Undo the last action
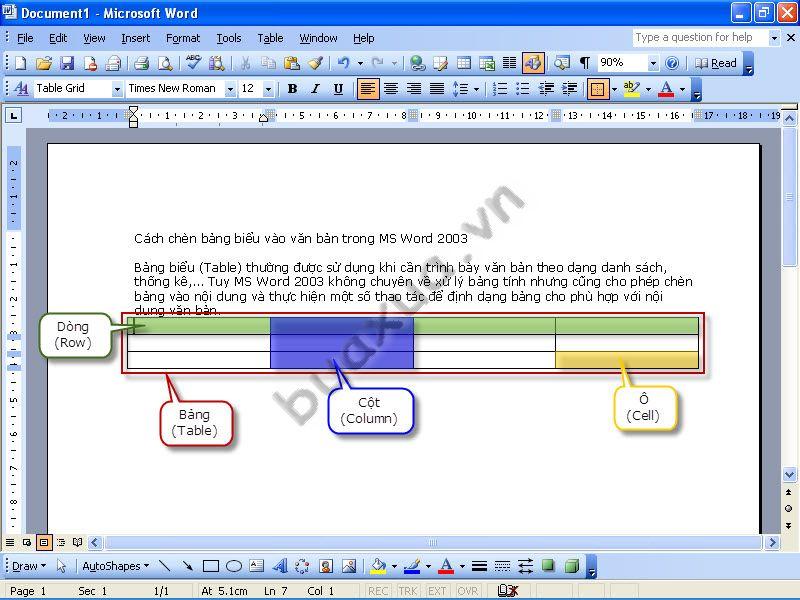This screenshot has width=800, height=600. pyautogui.click(x=344, y=63)
